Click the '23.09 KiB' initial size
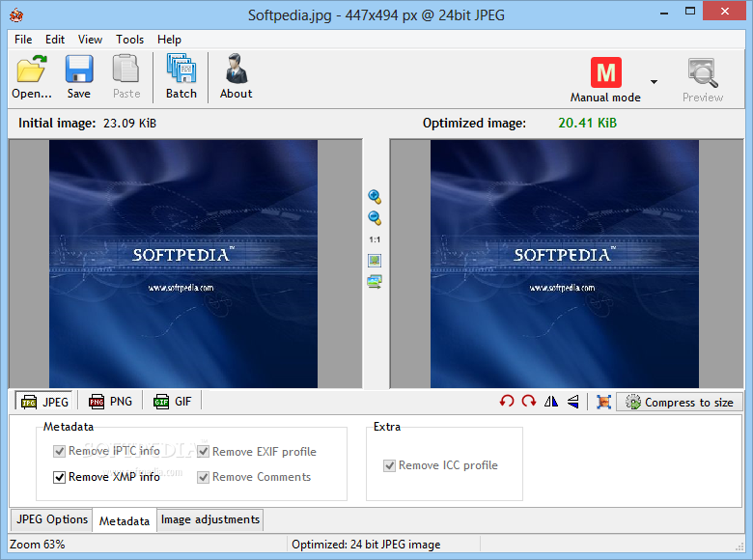753x560 pixels. click(129, 124)
